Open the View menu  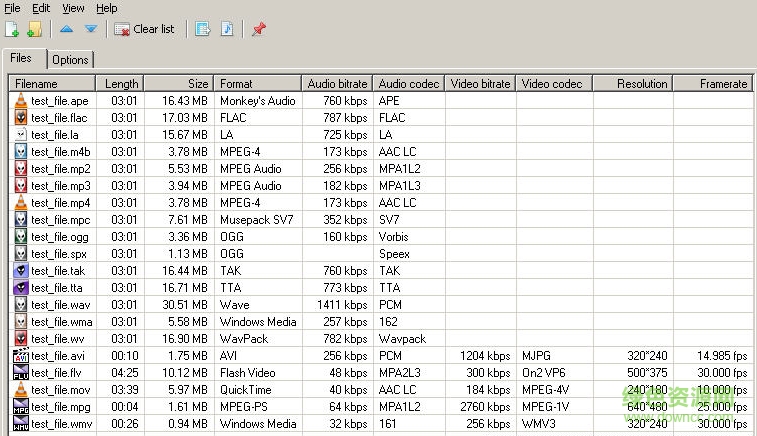coord(73,8)
